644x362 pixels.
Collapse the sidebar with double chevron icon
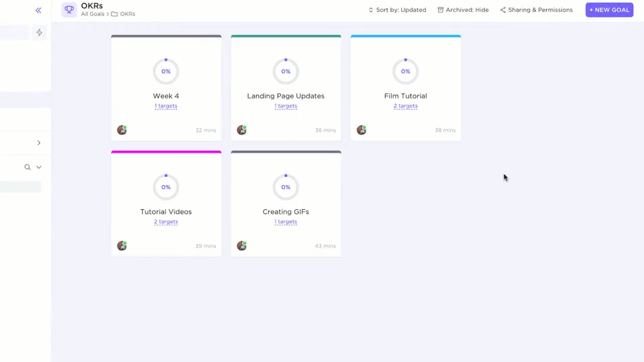(x=38, y=10)
